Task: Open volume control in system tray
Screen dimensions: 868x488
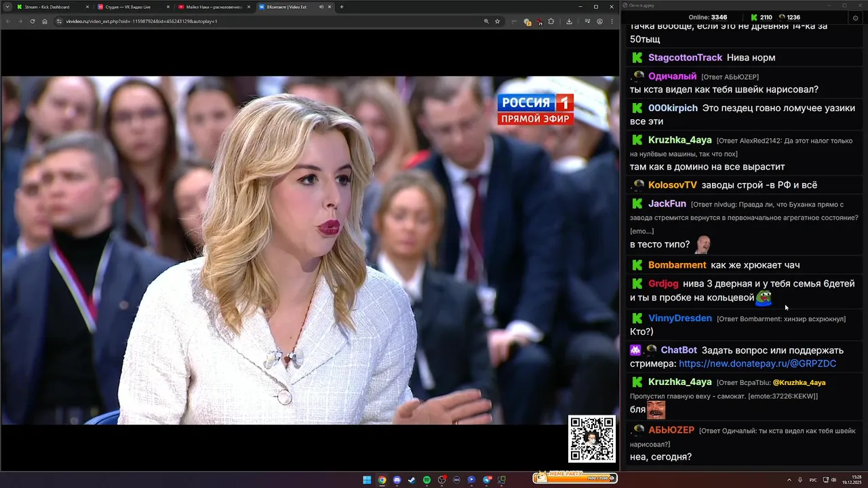Action: point(833,480)
